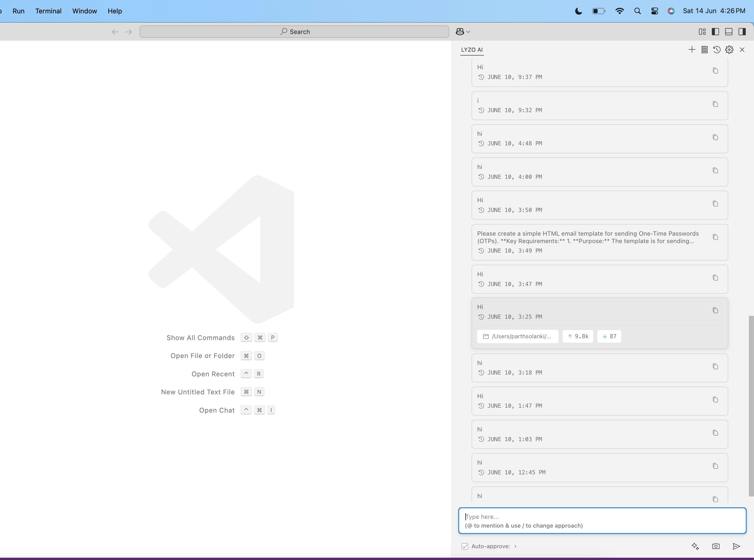The width and height of the screenshot is (754, 560).
Task: Click the chat history scrollbar thumb
Action: (751, 406)
